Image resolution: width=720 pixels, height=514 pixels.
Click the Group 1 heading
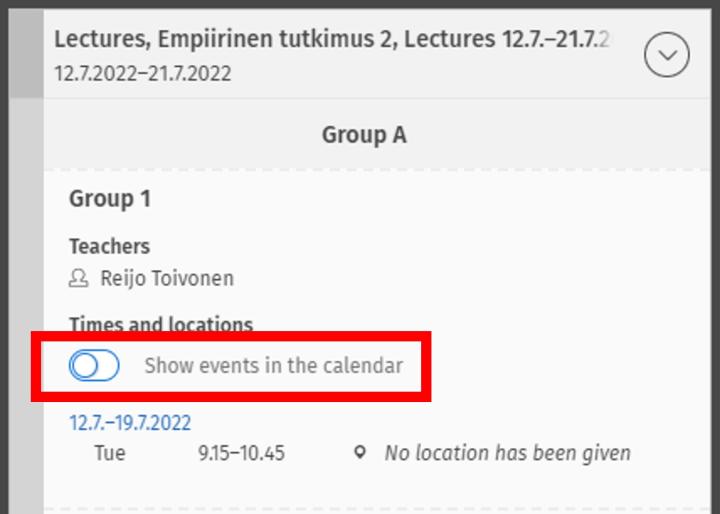point(110,199)
